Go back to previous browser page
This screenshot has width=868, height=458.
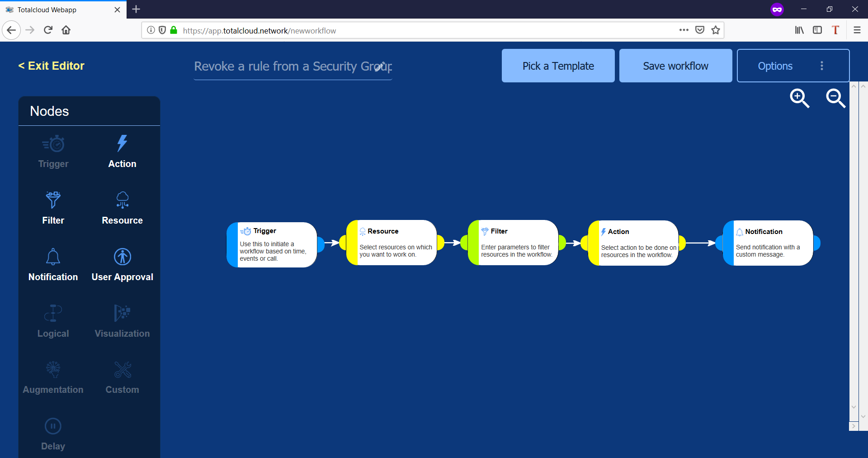coord(11,30)
